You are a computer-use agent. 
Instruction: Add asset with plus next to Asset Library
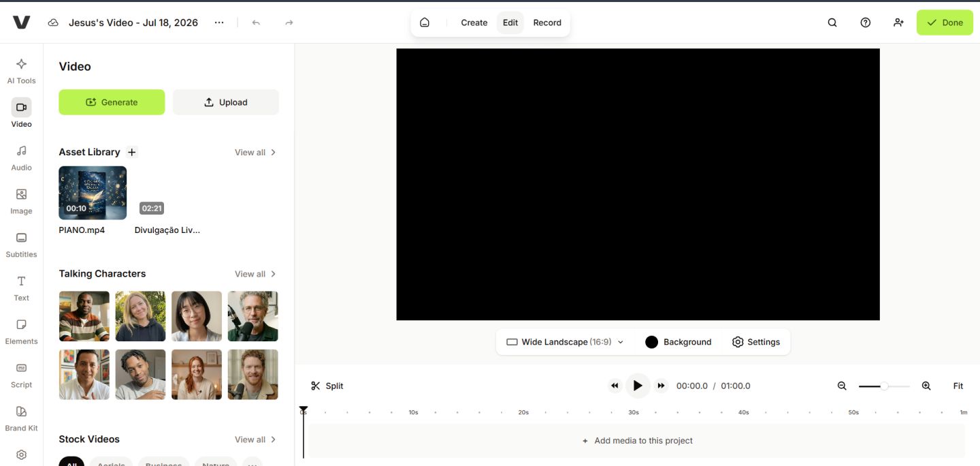pos(132,152)
